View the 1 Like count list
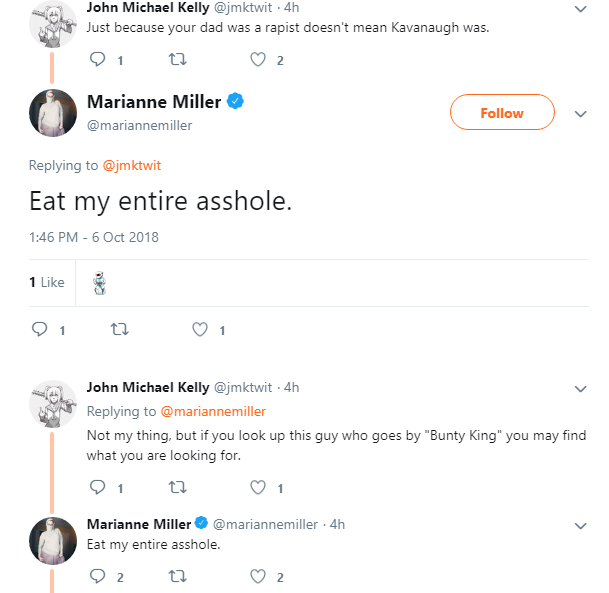Viewport: 609px width, 593px height. [x=47, y=282]
